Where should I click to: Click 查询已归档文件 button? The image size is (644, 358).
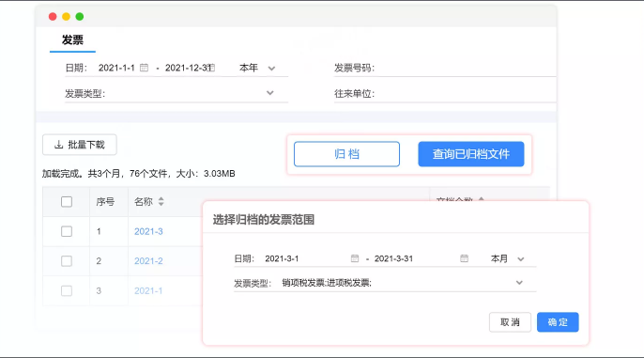[471, 154]
